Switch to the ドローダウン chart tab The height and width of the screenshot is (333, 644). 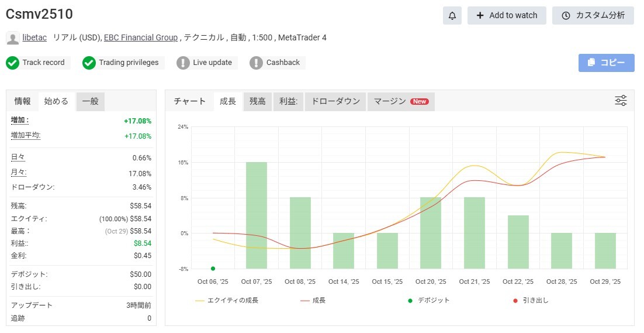click(x=335, y=101)
